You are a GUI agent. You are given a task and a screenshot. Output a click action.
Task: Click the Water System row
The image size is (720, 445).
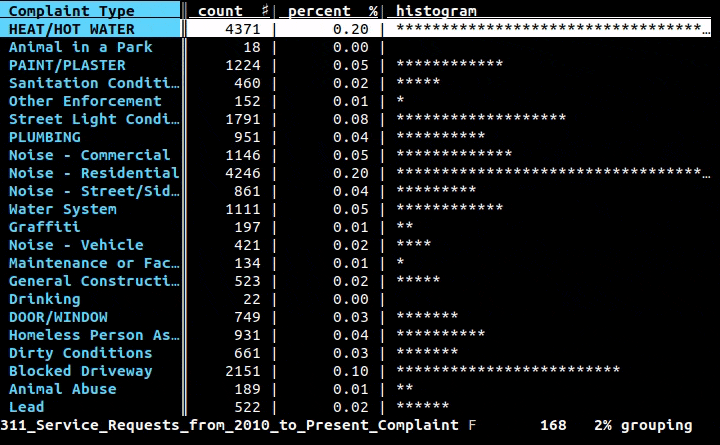click(355, 209)
